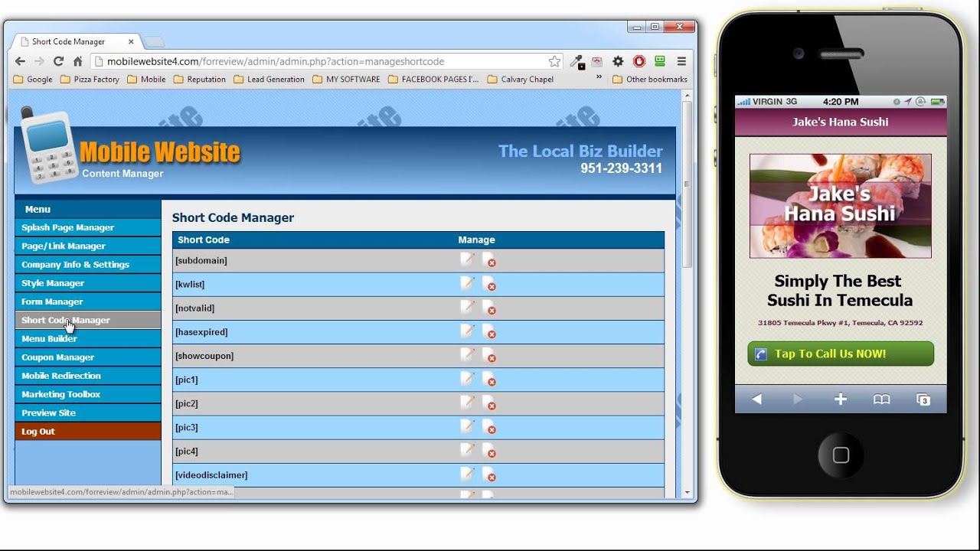The width and height of the screenshot is (980, 551).
Task: Open the Lead Generation bookmark folder
Action: [x=269, y=79]
